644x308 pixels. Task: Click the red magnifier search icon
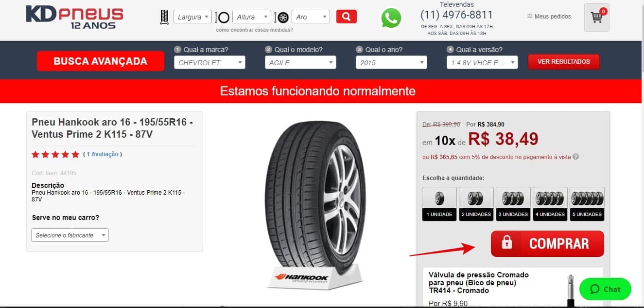click(x=346, y=17)
